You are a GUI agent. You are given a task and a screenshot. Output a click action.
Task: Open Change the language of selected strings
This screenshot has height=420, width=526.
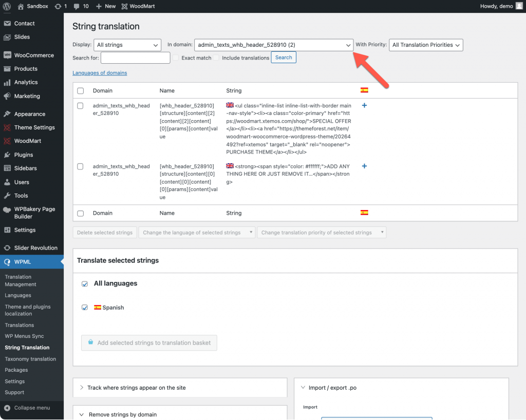pos(197,233)
